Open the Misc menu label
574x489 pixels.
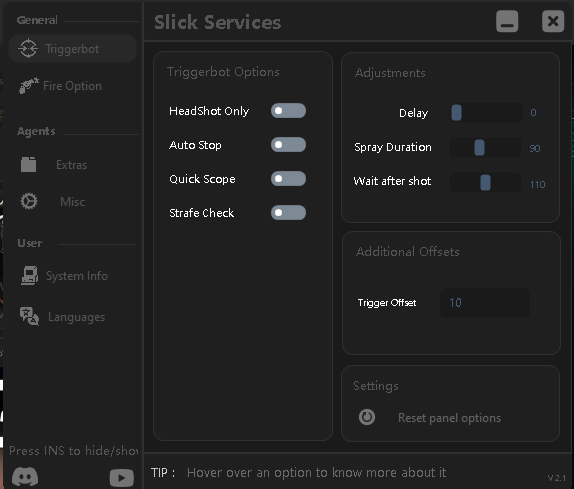(72, 202)
